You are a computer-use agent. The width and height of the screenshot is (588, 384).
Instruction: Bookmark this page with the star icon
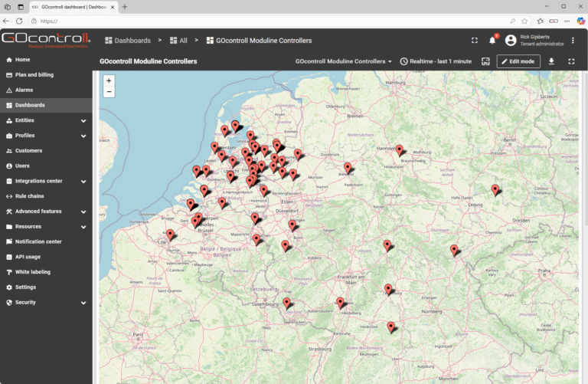pyautogui.click(x=524, y=21)
